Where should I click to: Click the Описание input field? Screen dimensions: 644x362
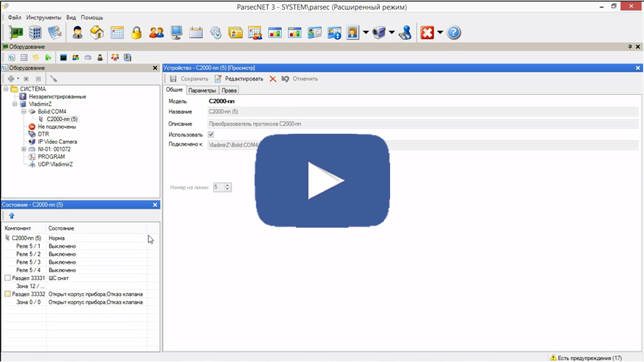(x=423, y=124)
